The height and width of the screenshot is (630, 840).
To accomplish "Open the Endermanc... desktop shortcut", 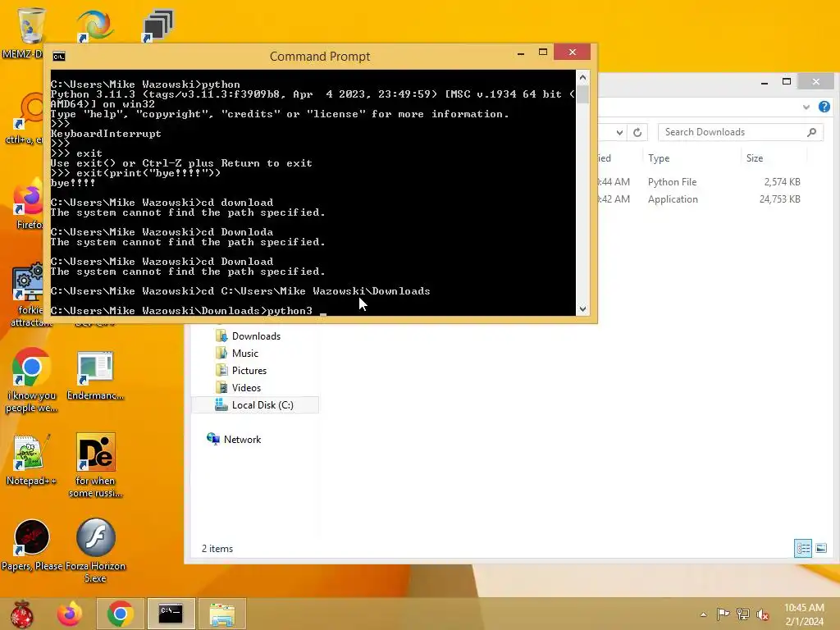I will pyautogui.click(x=95, y=375).
